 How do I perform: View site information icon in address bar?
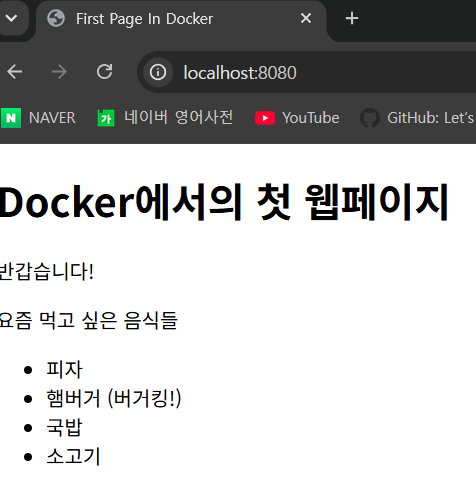point(158,72)
